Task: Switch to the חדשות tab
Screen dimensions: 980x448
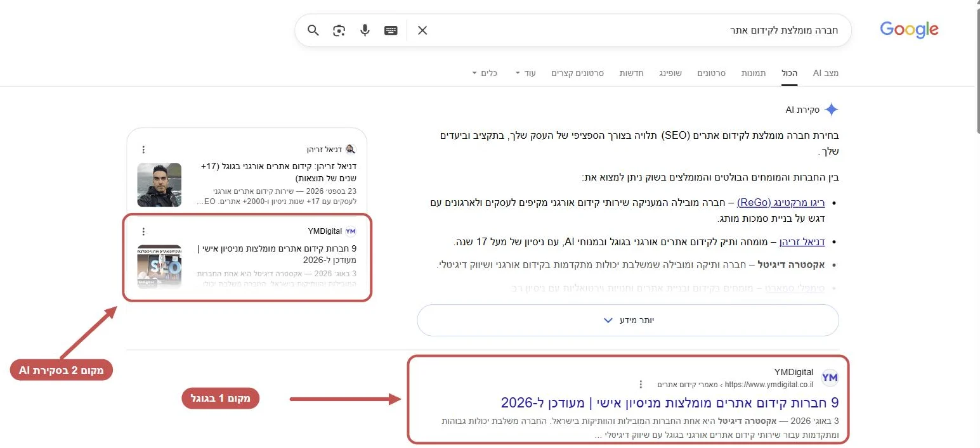Action: tap(632, 73)
